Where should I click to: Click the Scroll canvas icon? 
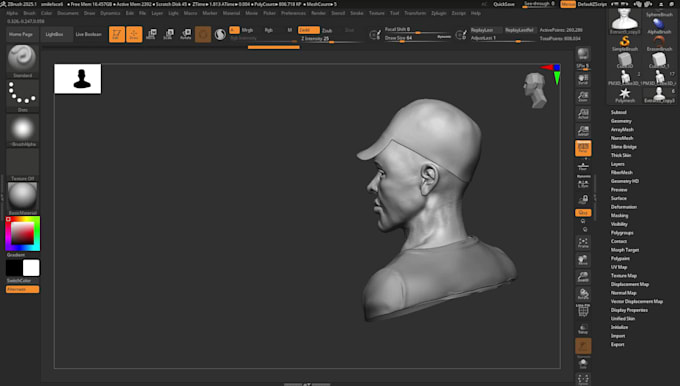click(x=583, y=79)
